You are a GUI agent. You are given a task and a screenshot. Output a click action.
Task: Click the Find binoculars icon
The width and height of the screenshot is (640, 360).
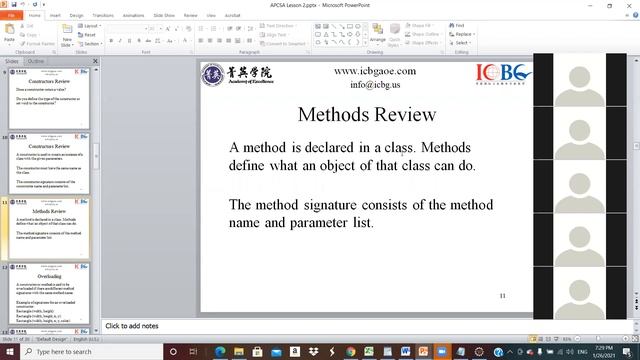click(x=452, y=25)
